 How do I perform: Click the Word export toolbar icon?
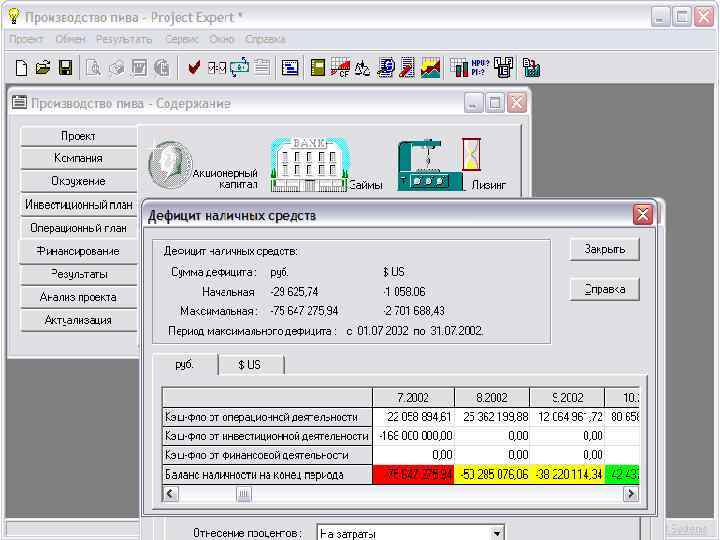[139, 68]
